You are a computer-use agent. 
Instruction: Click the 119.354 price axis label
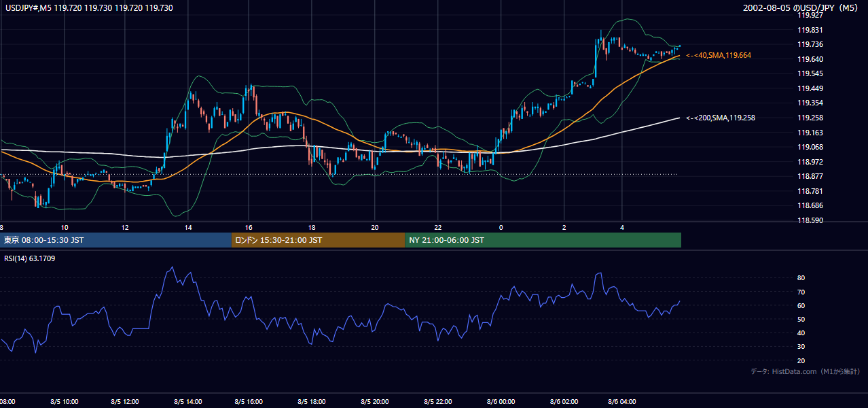coord(810,103)
